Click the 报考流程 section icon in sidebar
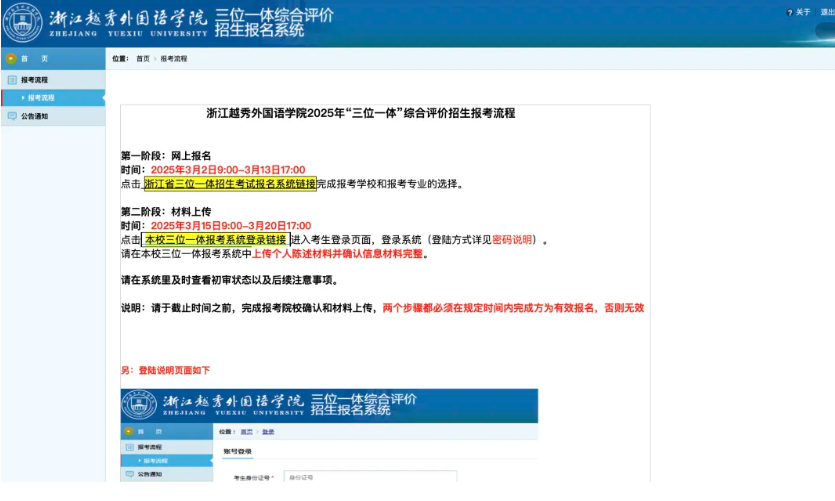The image size is (835, 501). [x=12, y=80]
